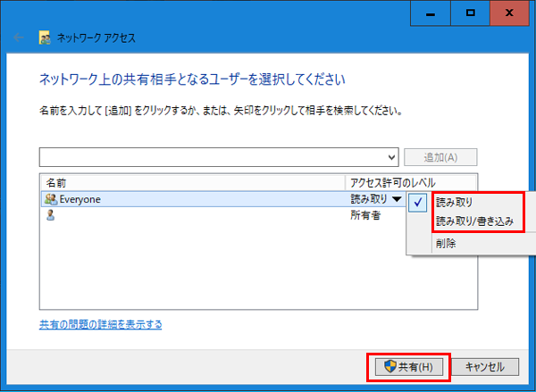Open the 読み取り permission dropdown for Everyone
Screen dimensions: 536x392
(397, 199)
